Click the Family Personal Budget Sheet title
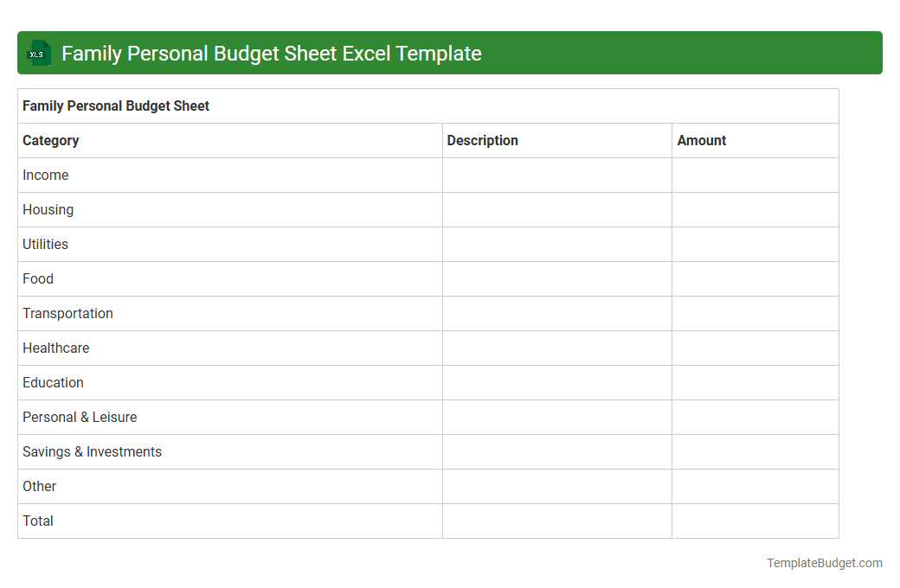This screenshot has height=588, width=900. (115, 105)
